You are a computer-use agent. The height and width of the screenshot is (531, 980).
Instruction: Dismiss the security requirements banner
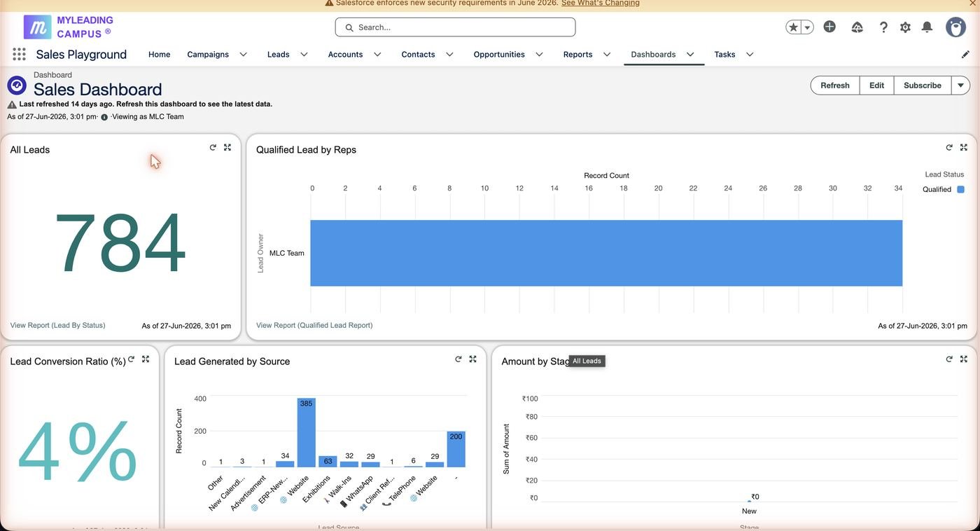[x=972, y=4]
